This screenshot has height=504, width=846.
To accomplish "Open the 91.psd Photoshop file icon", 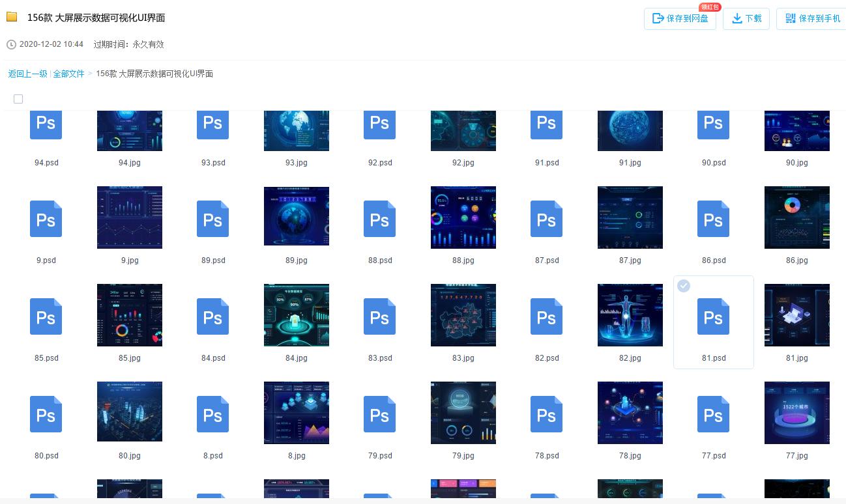I will click(547, 124).
